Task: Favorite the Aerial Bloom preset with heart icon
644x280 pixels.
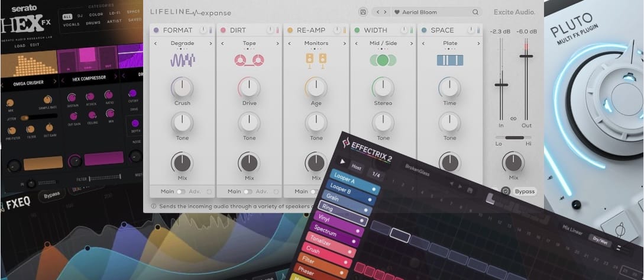Action: [x=397, y=12]
